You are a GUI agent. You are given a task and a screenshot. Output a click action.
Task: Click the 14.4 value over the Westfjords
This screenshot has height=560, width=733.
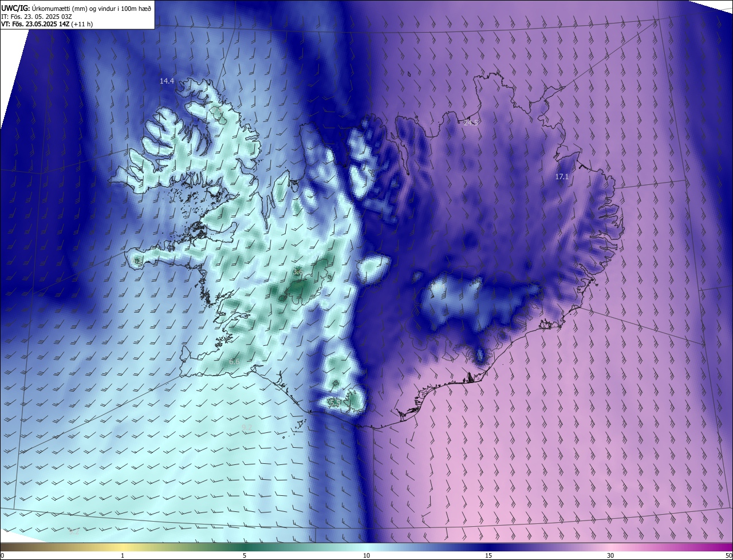[167, 81]
